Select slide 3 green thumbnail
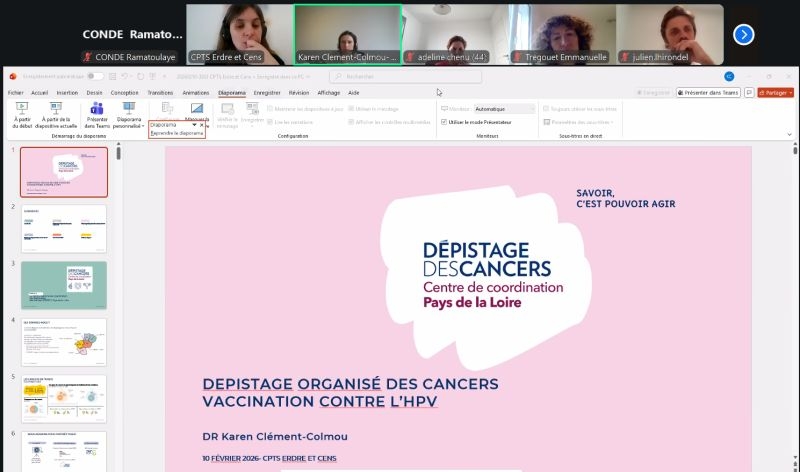 coord(64,285)
